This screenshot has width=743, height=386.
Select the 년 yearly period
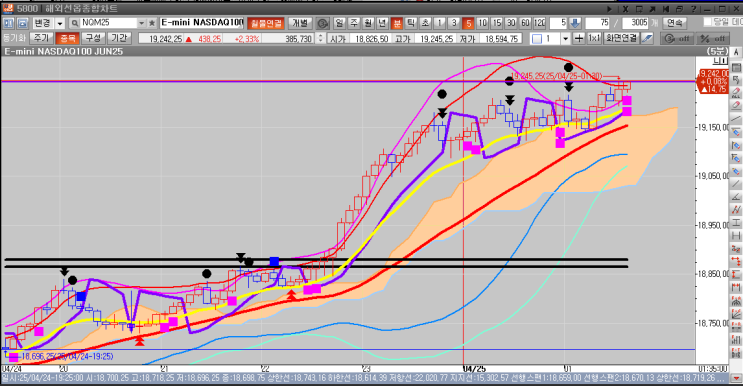[382, 23]
